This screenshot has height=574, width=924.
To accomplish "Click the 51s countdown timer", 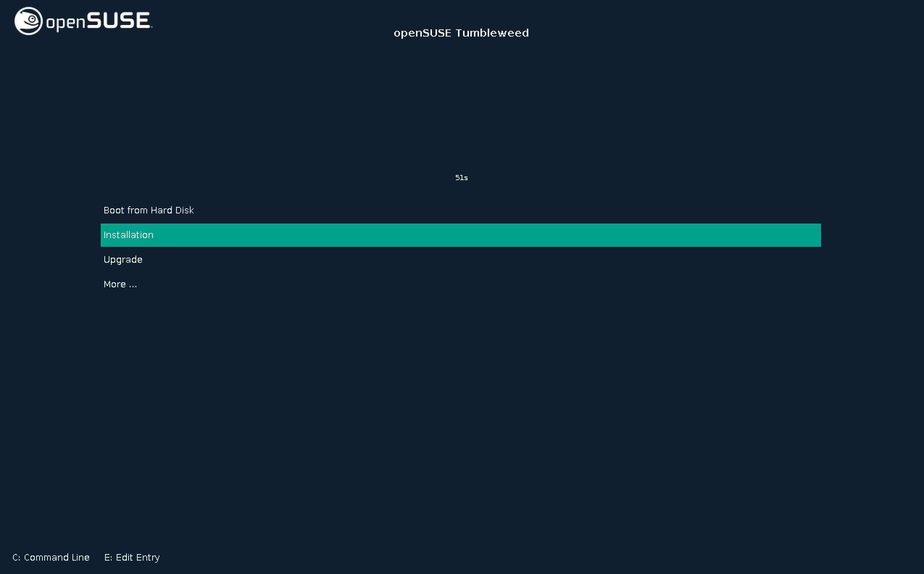I will click(461, 177).
